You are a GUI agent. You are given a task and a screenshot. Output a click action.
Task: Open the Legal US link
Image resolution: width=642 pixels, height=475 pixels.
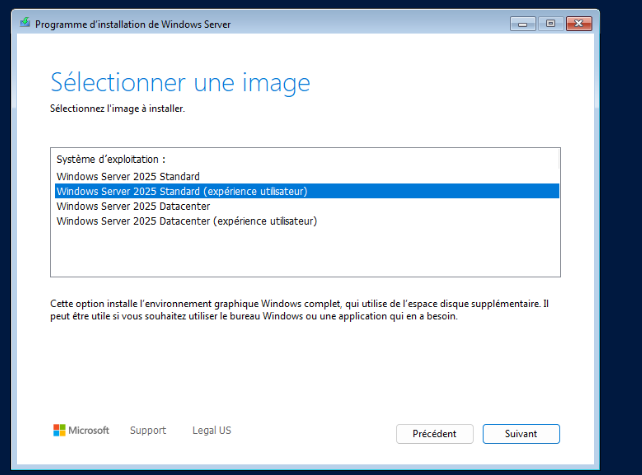pyautogui.click(x=211, y=431)
